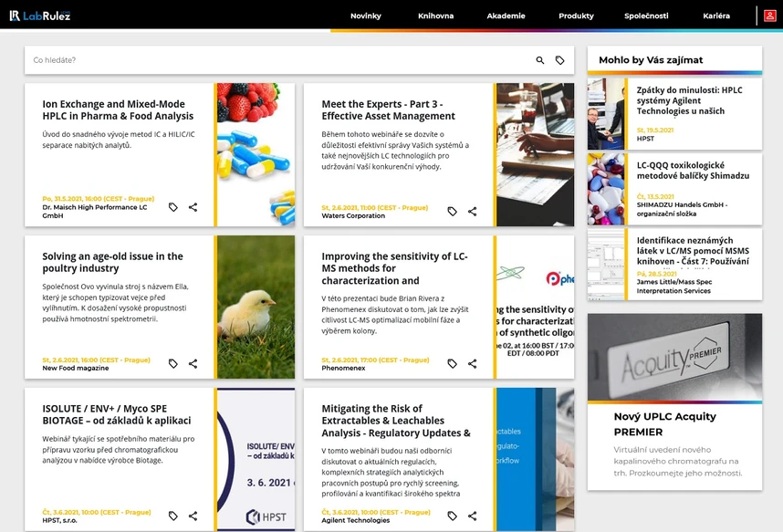Viewport: 783px width, 532px height.
Task: Click 'Virtuální uvedení nového' promo description
Action: point(678,461)
